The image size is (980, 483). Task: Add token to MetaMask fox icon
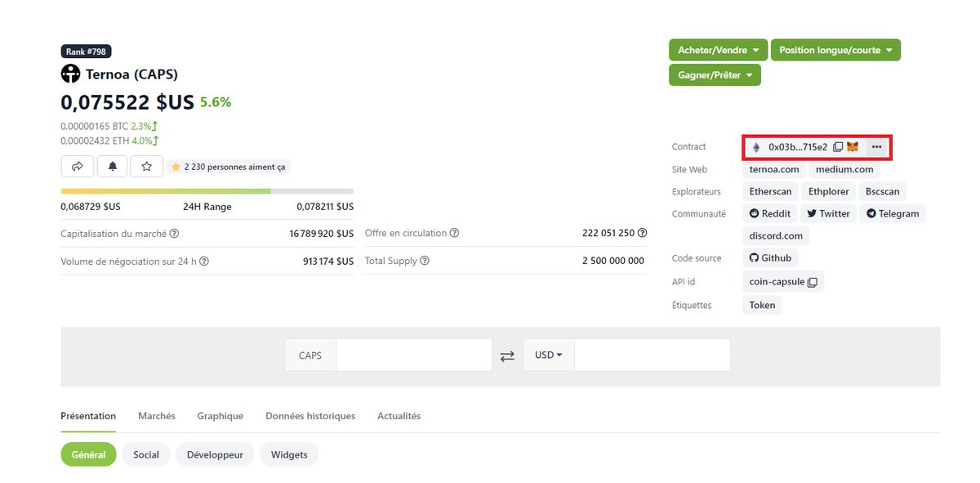[853, 147]
